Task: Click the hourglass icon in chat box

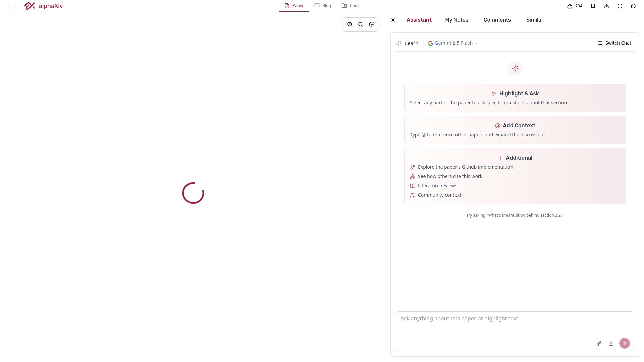Action: pyautogui.click(x=611, y=343)
